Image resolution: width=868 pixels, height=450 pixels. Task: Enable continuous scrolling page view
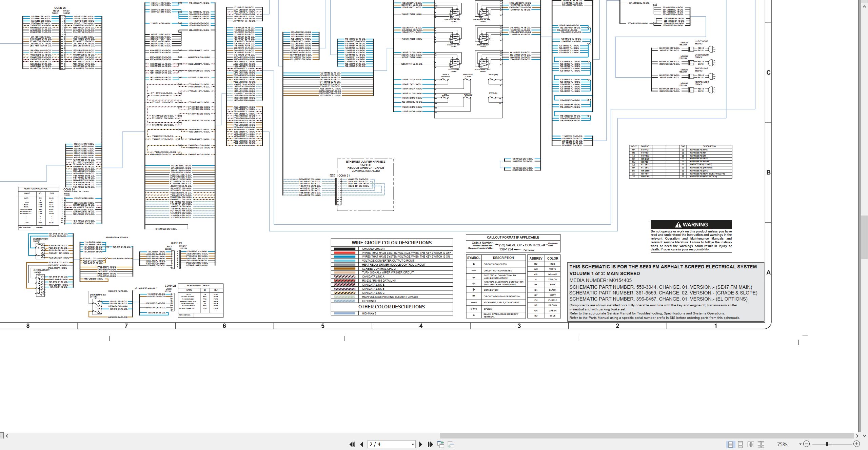point(741,444)
